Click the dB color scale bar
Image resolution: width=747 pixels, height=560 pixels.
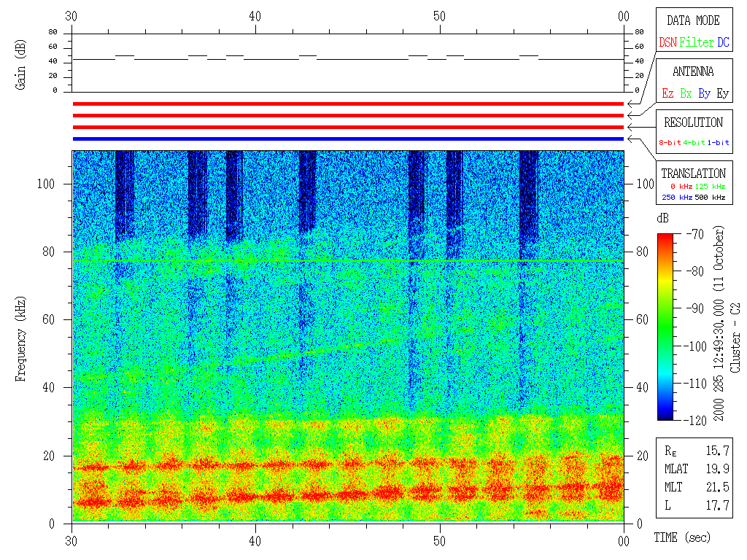[665, 327]
